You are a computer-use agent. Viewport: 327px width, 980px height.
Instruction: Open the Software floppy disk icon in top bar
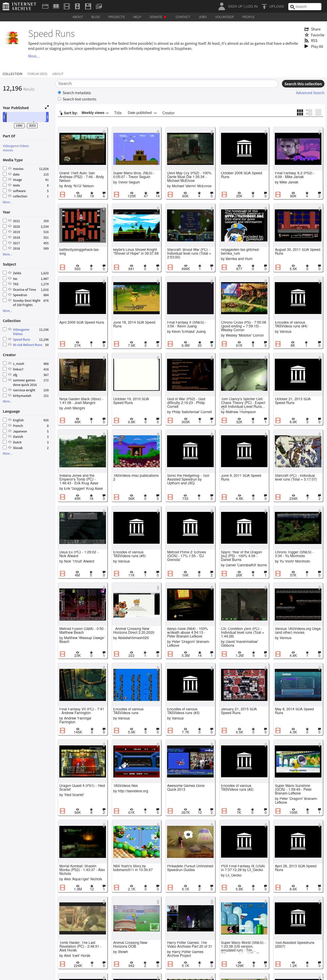88,6
